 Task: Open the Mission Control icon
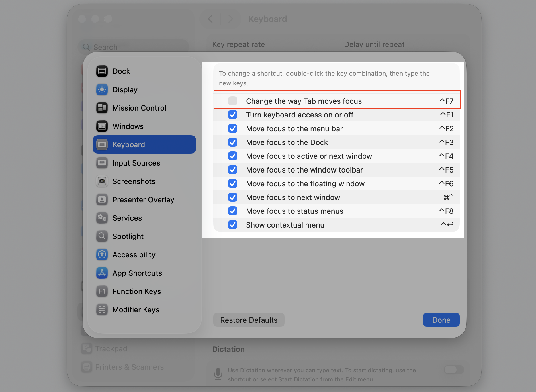102,108
